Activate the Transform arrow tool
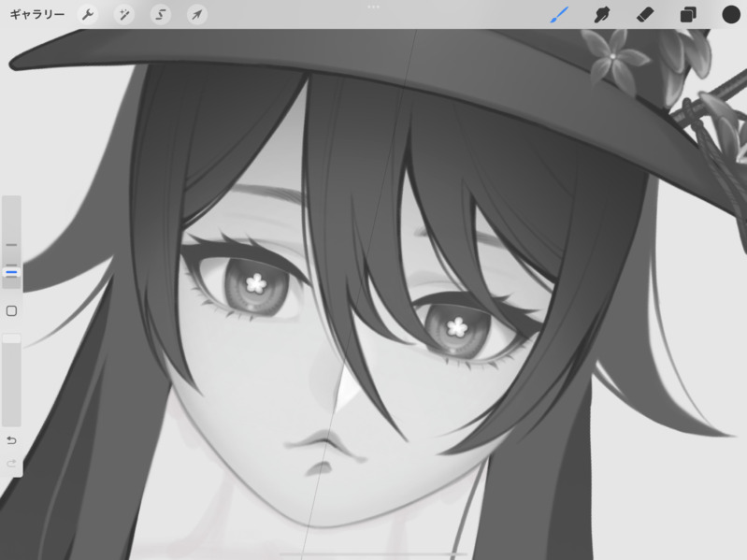 [x=196, y=14]
